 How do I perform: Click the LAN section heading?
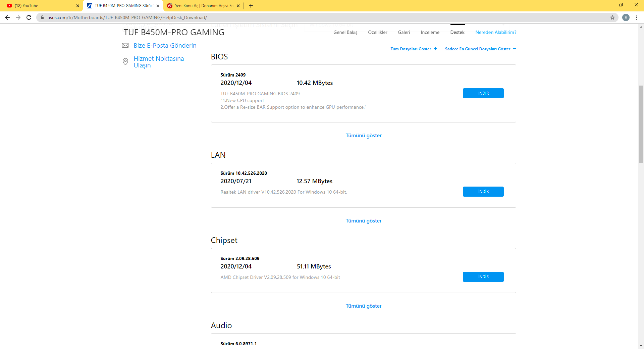pyautogui.click(x=218, y=155)
